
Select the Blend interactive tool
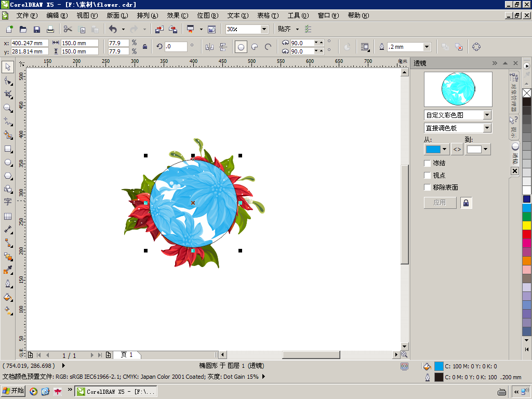click(x=8, y=257)
